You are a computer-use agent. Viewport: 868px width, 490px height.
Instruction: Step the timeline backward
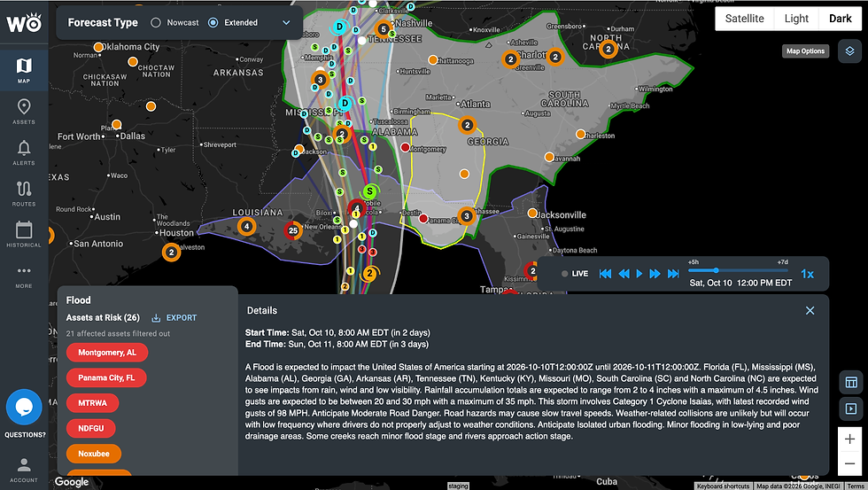coord(624,274)
